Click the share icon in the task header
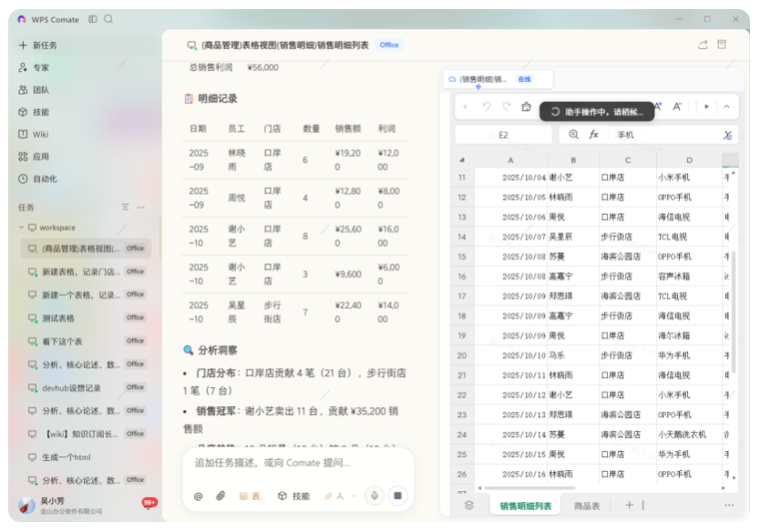This screenshot has height=532, width=760. (x=703, y=45)
